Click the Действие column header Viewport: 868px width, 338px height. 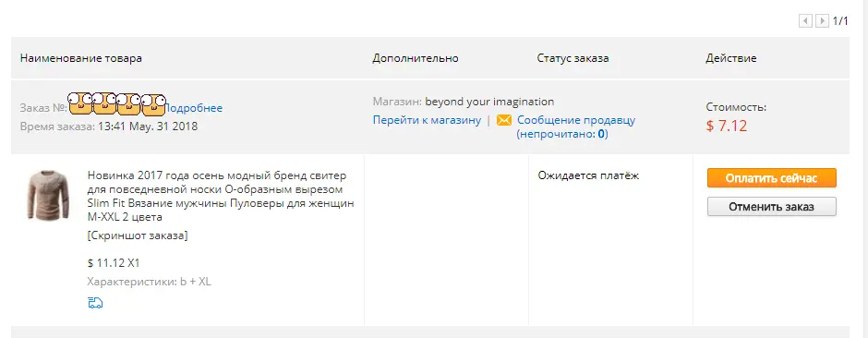[x=731, y=58]
